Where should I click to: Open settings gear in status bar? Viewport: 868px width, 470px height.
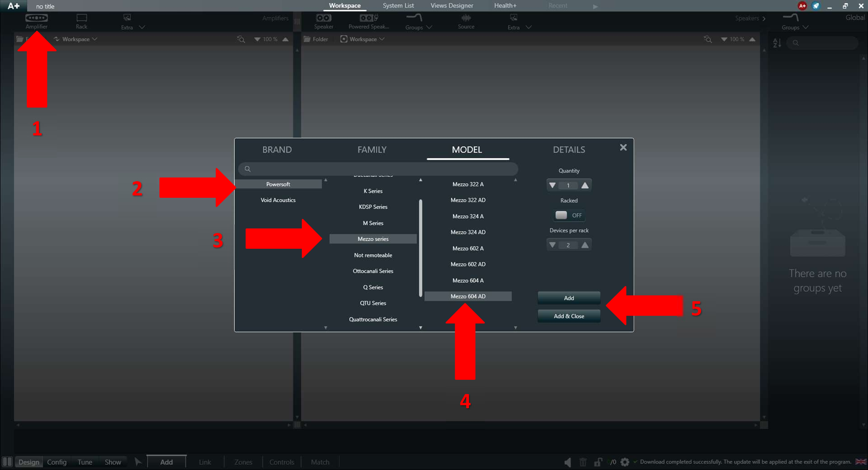[625, 462]
